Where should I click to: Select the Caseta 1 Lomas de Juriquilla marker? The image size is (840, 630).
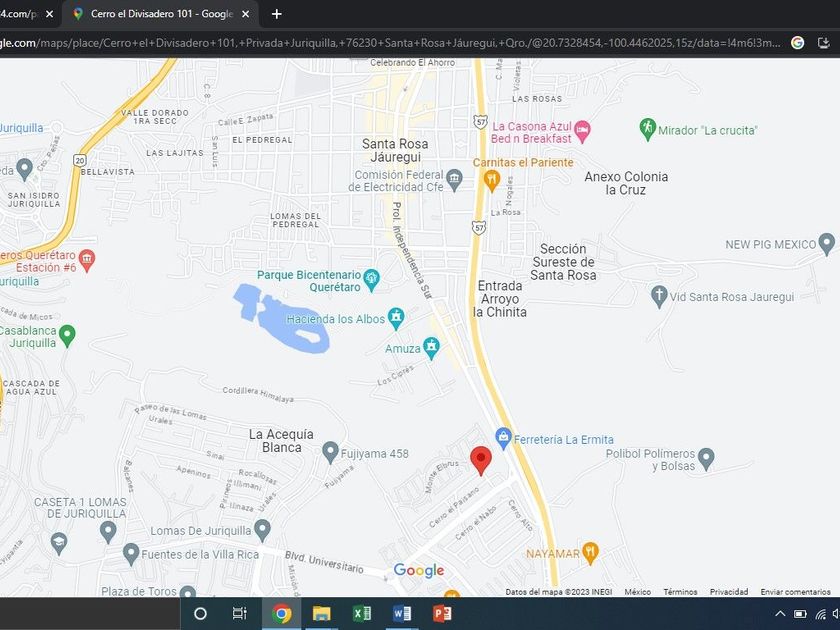coord(108,532)
